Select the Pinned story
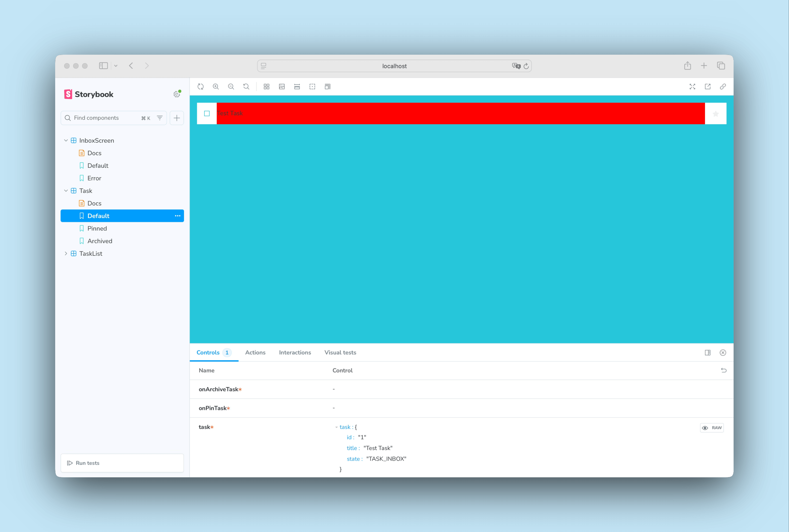 97,228
